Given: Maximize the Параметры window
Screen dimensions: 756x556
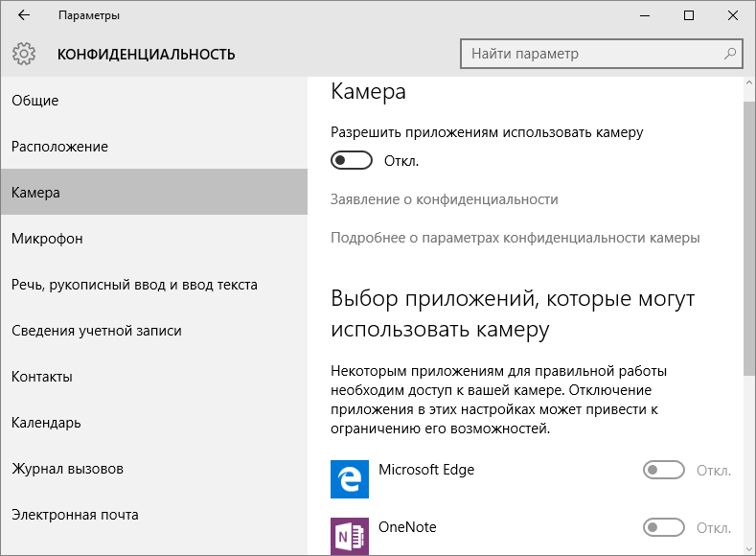Looking at the screenshot, I should 689,15.
